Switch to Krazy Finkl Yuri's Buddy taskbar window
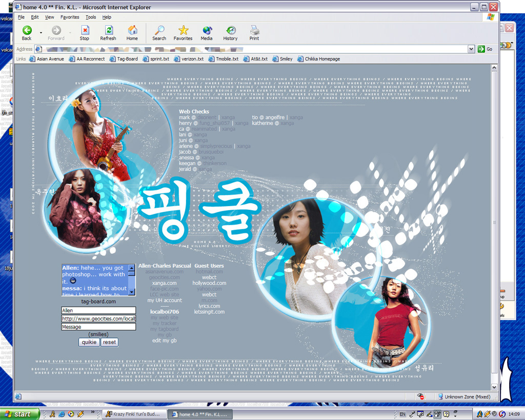The image size is (525, 420). pyautogui.click(x=134, y=414)
